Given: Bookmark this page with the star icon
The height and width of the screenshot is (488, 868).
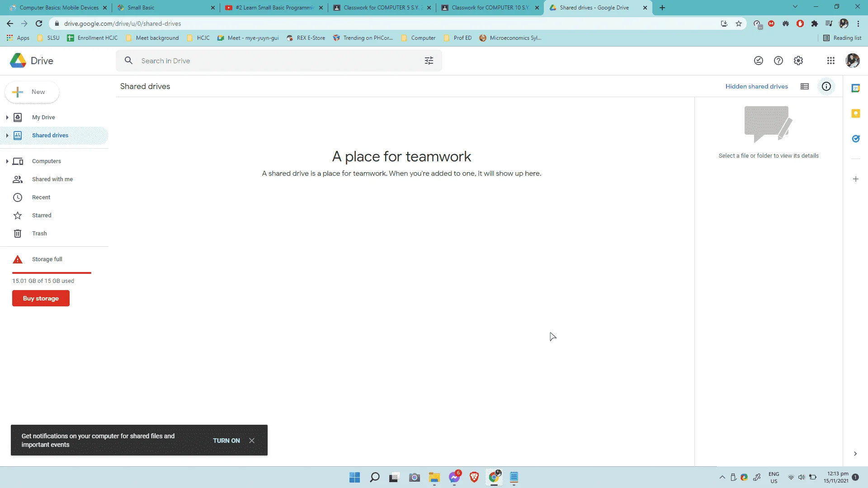Looking at the screenshot, I should [739, 23].
